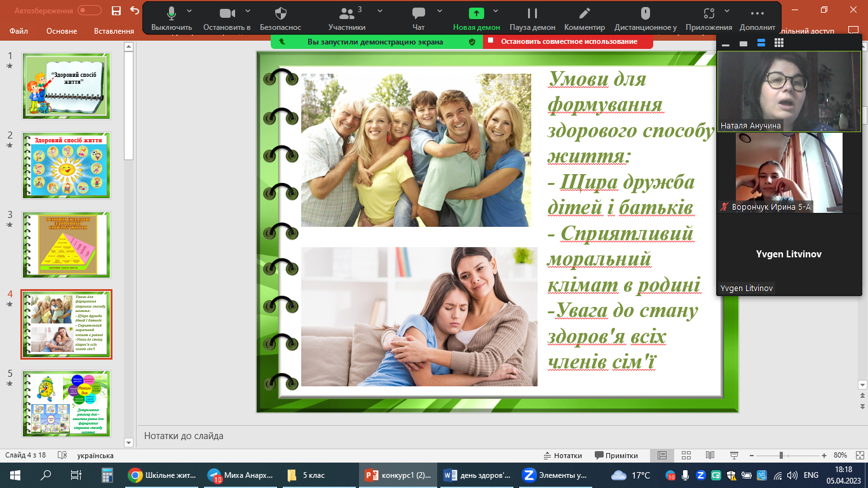This screenshot has width=868, height=488.
Task: Click zoom in plus button
Action: click(x=824, y=455)
